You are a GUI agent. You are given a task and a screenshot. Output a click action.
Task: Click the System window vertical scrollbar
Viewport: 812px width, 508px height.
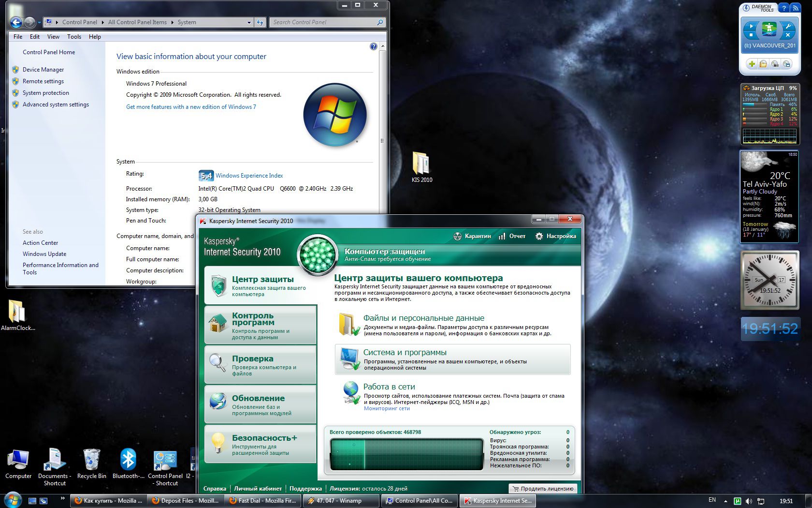[x=382, y=140]
